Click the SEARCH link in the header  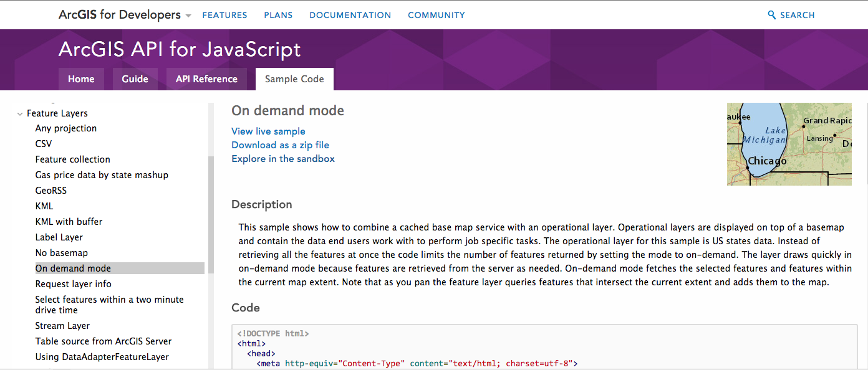798,15
